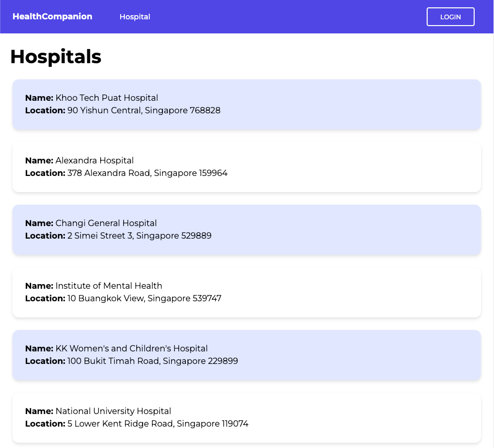
Task: Click the 2 Simei Street 3 address
Action: pyautogui.click(x=139, y=236)
